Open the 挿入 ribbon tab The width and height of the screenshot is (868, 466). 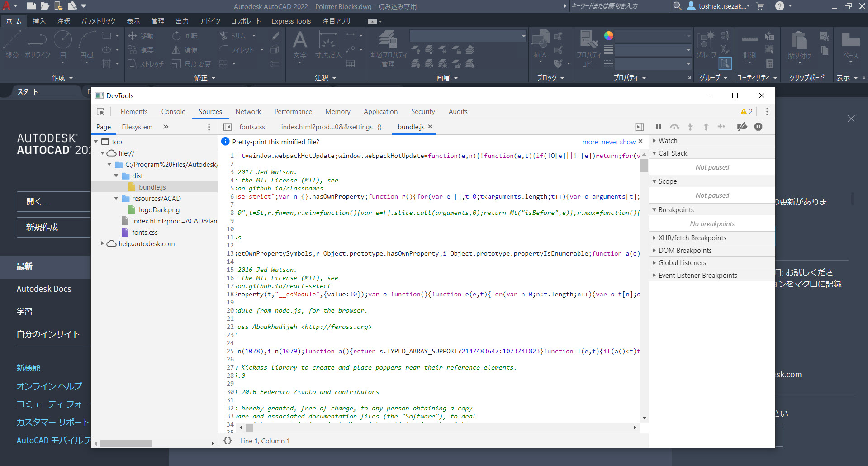(x=39, y=21)
